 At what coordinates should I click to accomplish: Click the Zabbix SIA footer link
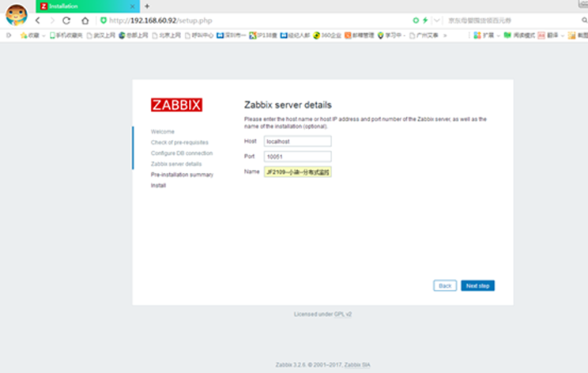pyautogui.click(x=357, y=365)
